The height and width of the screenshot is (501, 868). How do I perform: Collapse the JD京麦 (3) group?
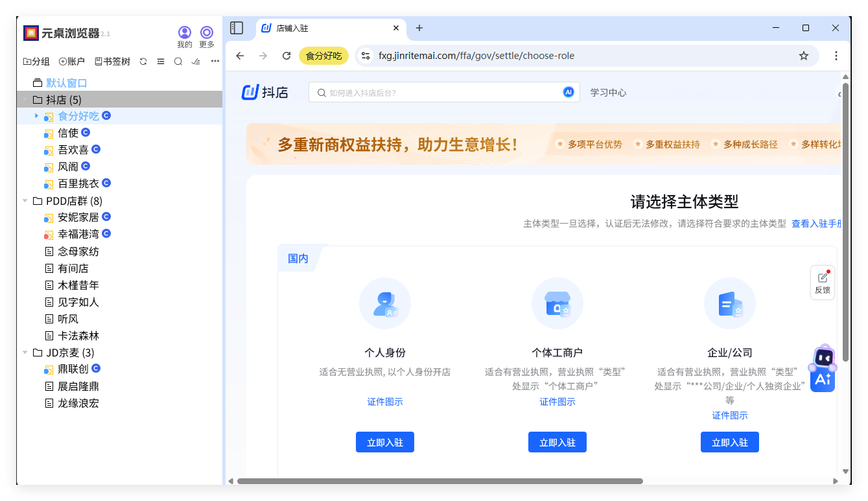[25, 353]
